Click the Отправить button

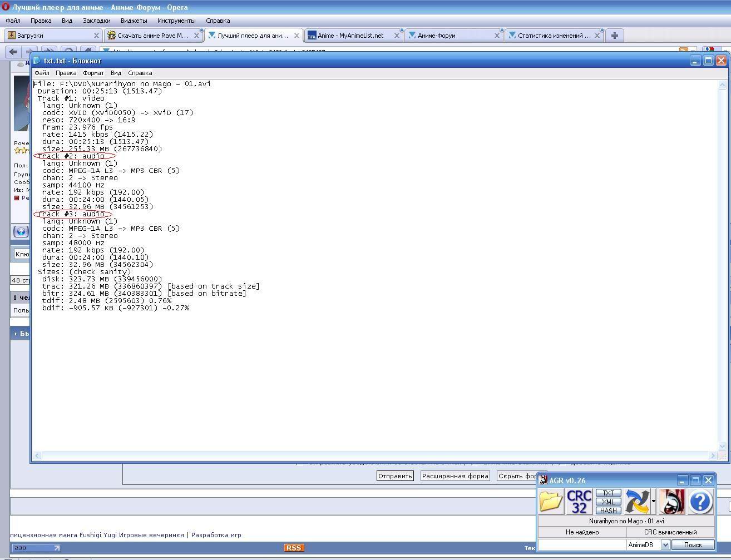395,476
